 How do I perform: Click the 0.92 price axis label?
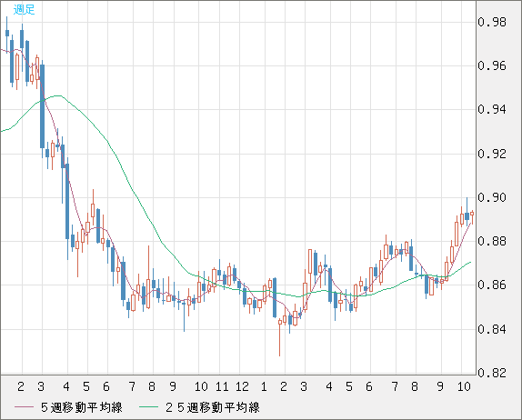(x=492, y=154)
